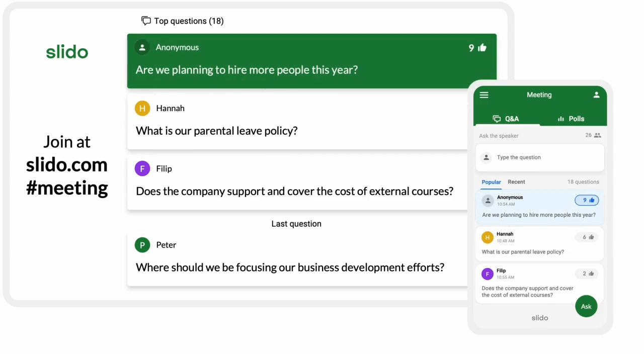Toggle upvote on Hannah's question
Screen dimensions: 644x354
[587, 237]
